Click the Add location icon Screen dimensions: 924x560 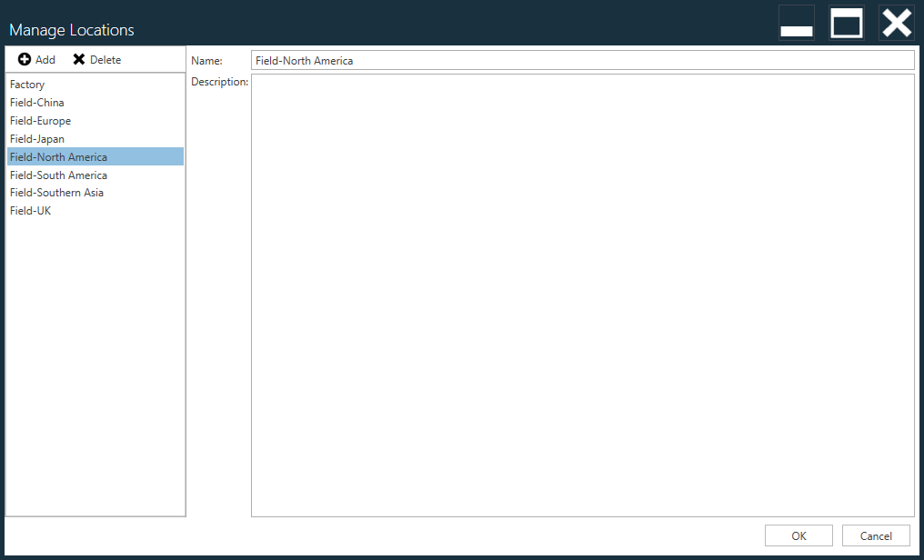(36, 59)
